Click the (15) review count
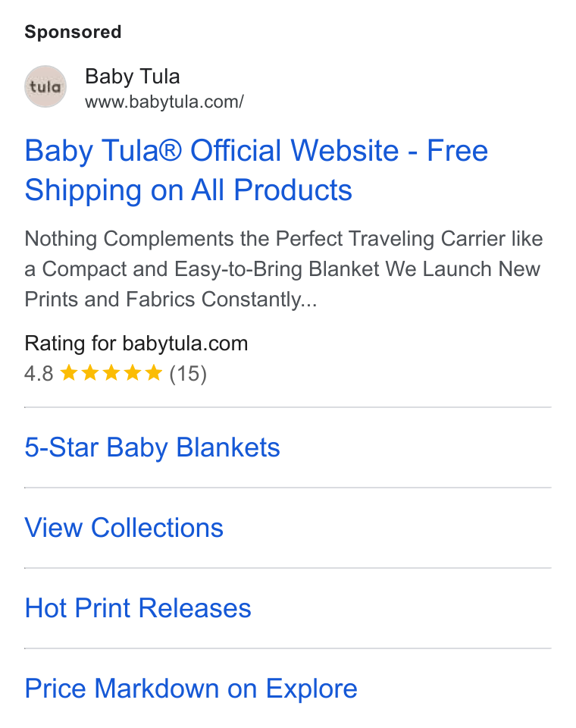Viewport: 576px width, 728px height. click(188, 373)
